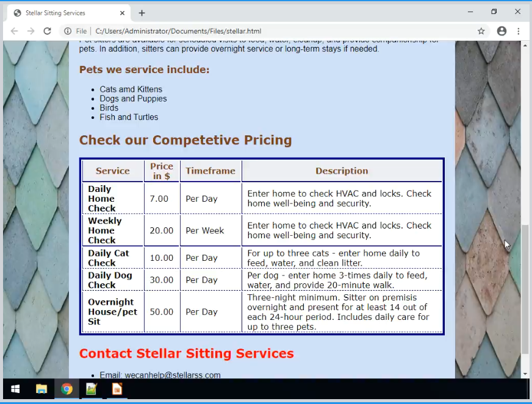Screen dimensions: 532x404
Task: Open the Chrome profile avatar menu
Action: [501, 31]
